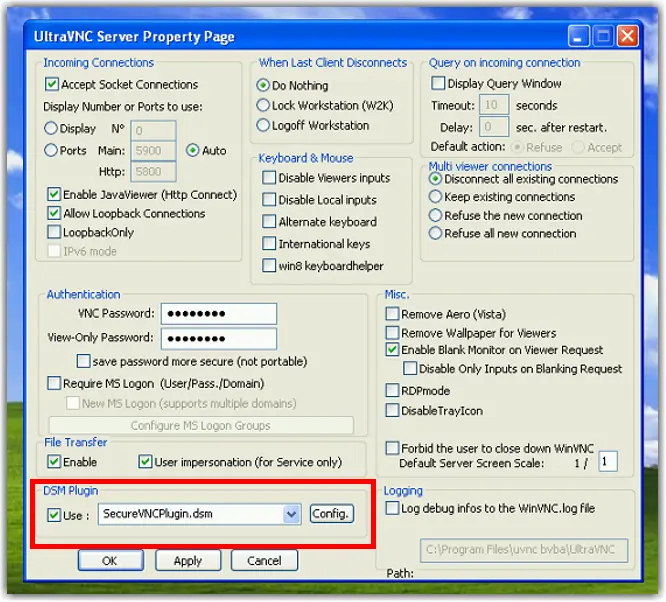Check the International keys option
Screen dimensions: 666x602
coord(269,243)
